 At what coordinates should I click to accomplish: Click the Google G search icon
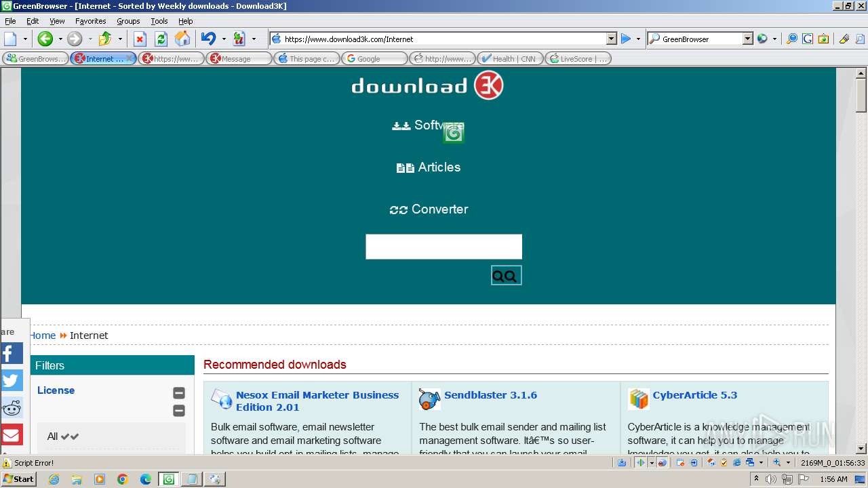[x=807, y=39]
